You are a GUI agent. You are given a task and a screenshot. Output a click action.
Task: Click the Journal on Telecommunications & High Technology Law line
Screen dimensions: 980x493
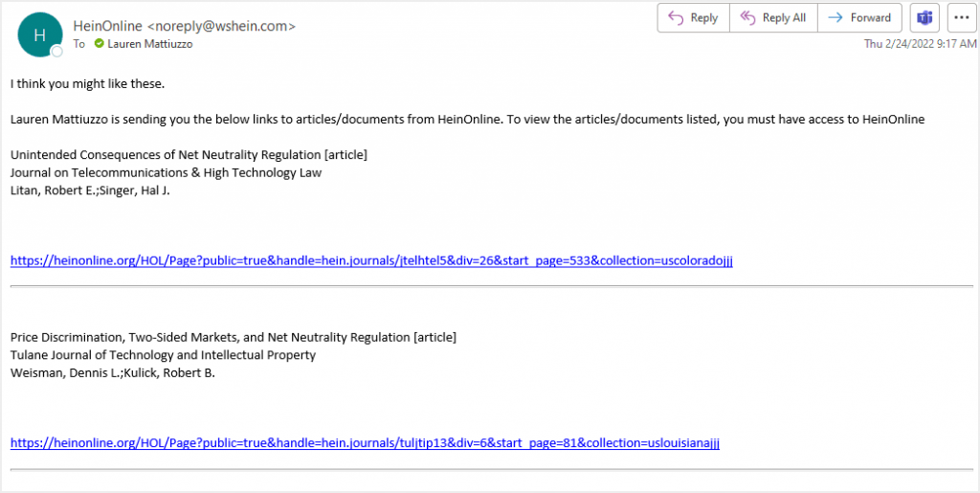(167, 172)
